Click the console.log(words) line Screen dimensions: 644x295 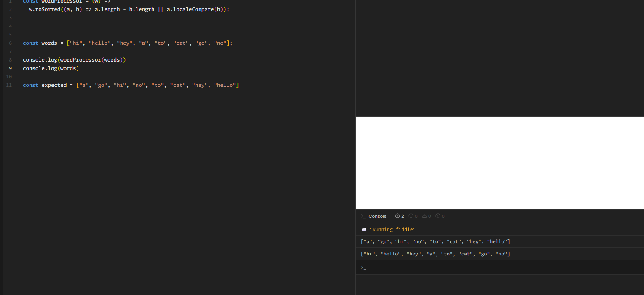(51, 68)
